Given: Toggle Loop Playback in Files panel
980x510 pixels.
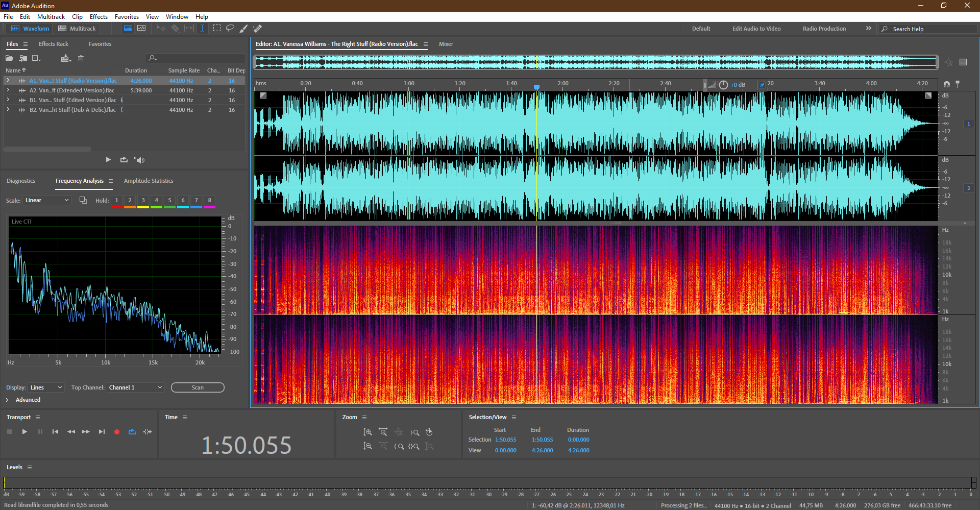Looking at the screenshot, I should point(124,160).
